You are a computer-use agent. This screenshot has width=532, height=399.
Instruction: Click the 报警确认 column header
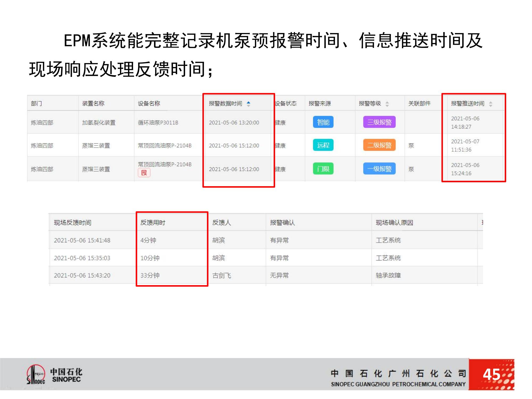pyautogui.click(x=282, y=223)
